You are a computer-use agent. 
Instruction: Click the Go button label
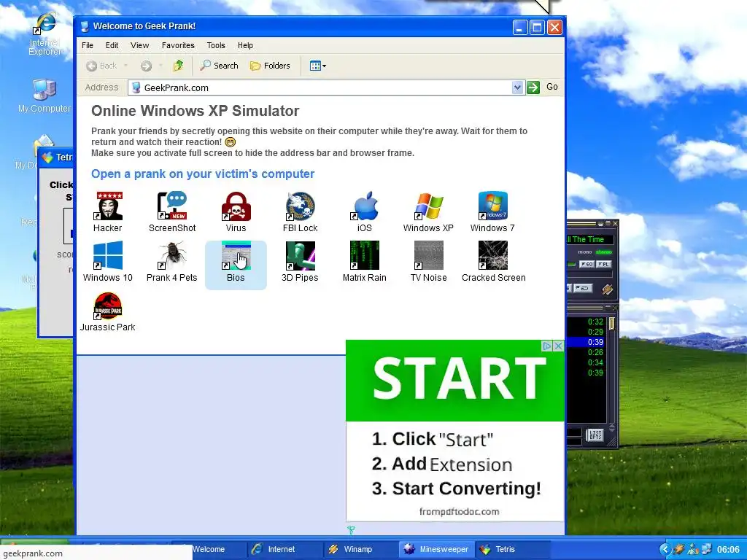[x=552, y=87]
